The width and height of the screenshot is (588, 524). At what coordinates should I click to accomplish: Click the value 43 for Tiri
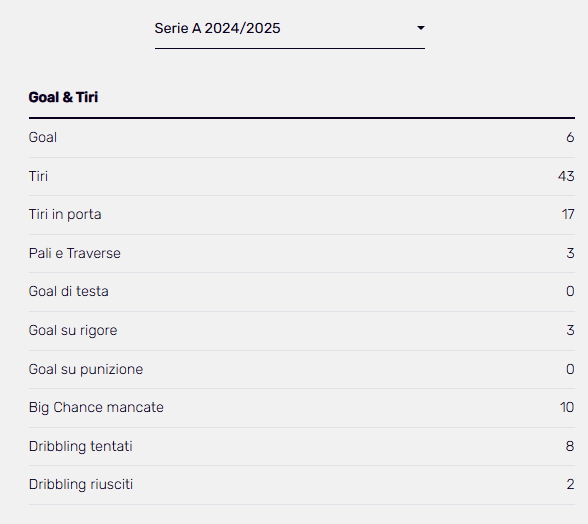(x=566, y=176)
